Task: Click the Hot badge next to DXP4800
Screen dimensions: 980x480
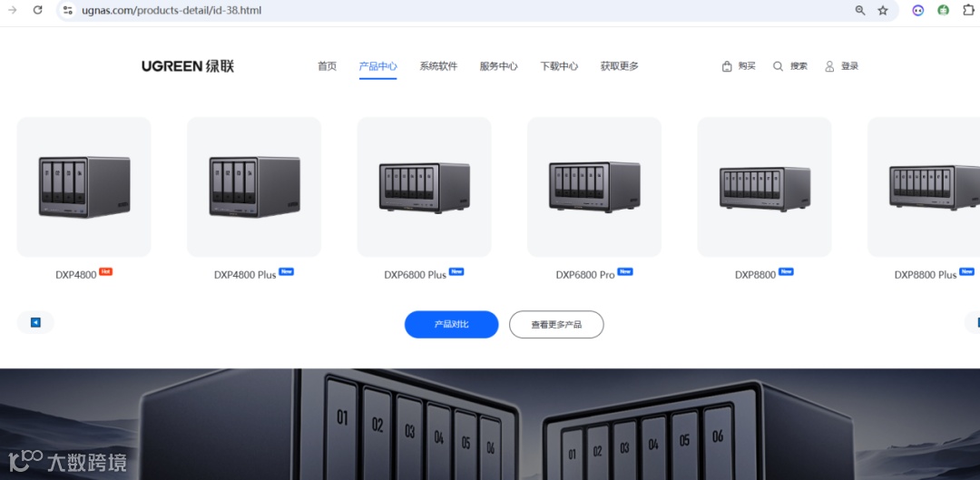Action: (105, 271)
